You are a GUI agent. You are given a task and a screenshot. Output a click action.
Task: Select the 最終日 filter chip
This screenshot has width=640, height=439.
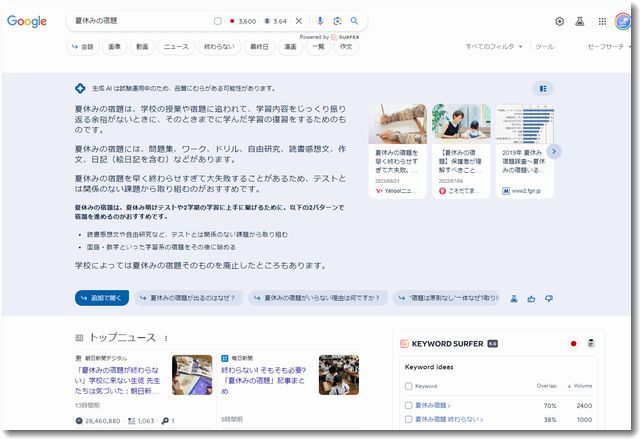[x=259, y=47]
